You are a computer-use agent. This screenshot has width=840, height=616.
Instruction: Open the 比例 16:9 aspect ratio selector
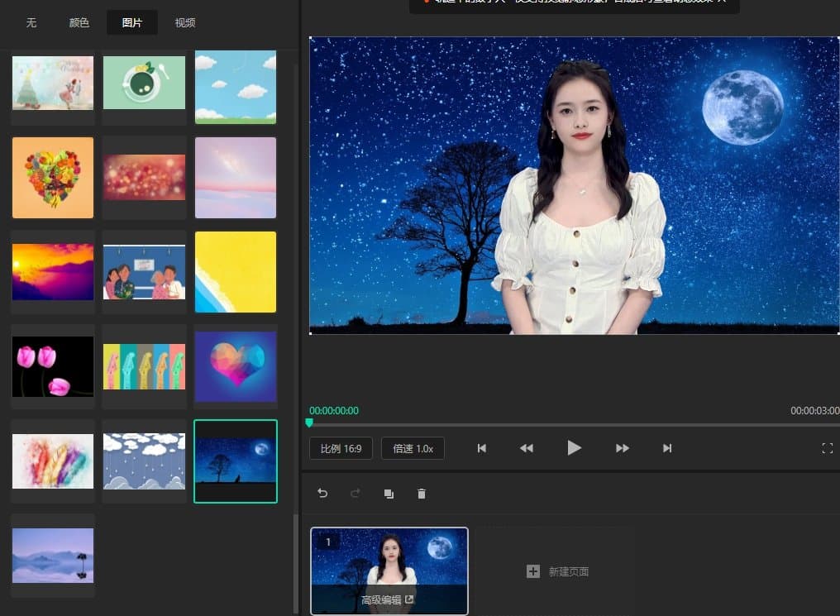[x=341, y=448]
